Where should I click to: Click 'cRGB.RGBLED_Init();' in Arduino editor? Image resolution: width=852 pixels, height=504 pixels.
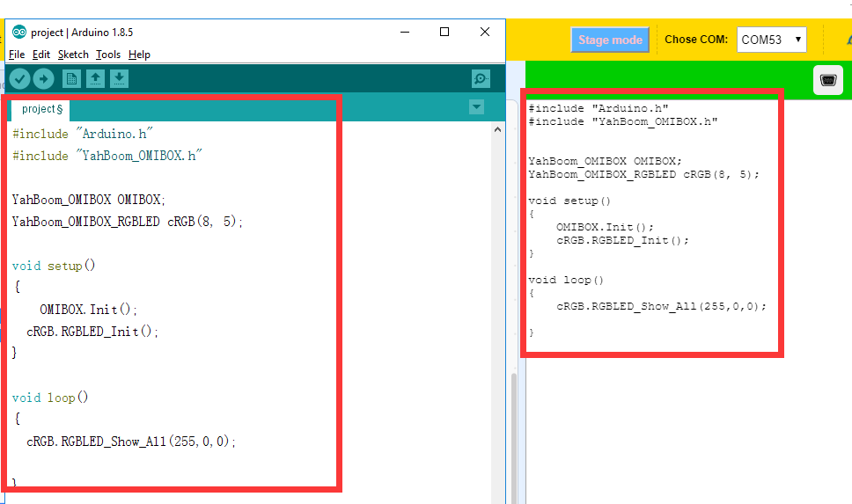tap(92, 332)
